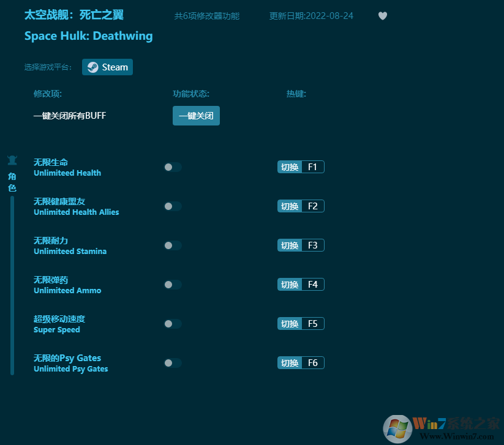Screen dimensions: 504x445
Task: Click the 角色 sidebar category label
Action: (12, 182)
